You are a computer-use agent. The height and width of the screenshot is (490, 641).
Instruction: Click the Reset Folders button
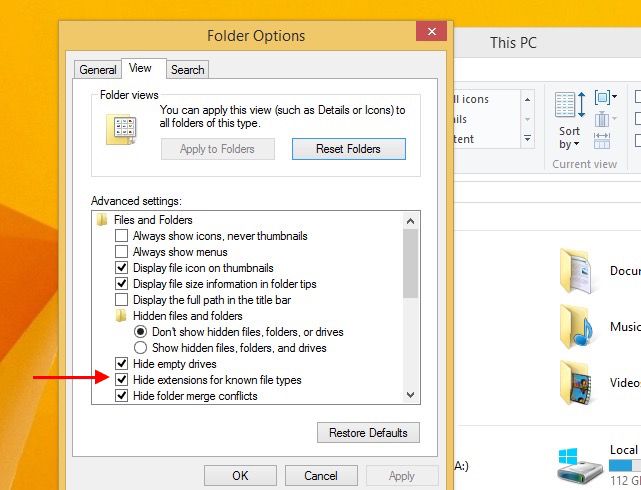coord(349,149)
